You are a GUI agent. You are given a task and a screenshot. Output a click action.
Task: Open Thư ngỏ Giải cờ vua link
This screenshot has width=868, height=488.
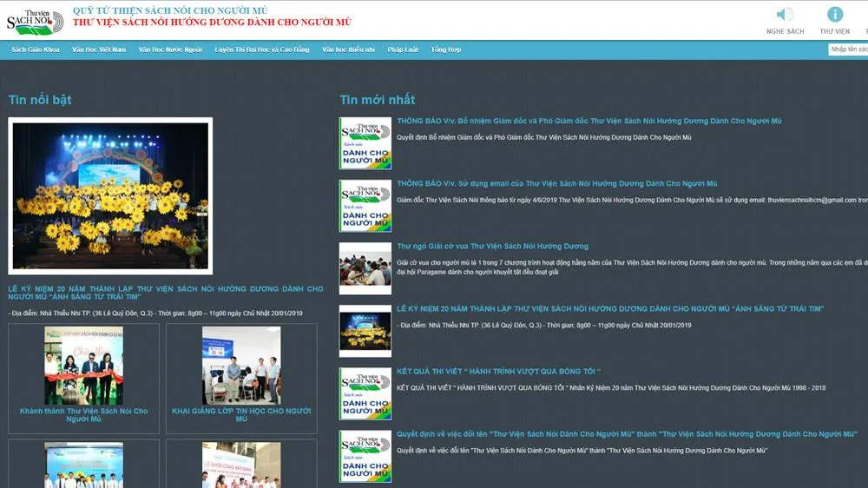(493, 246)
